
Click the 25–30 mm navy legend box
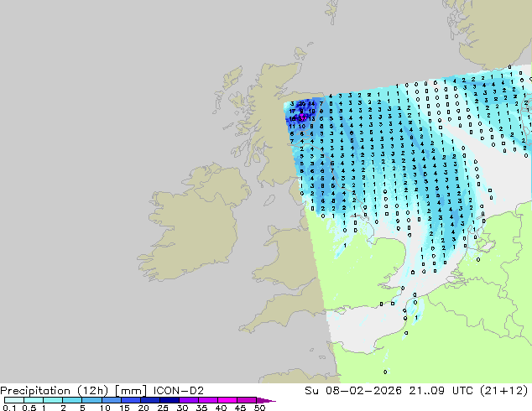(169, 400)
